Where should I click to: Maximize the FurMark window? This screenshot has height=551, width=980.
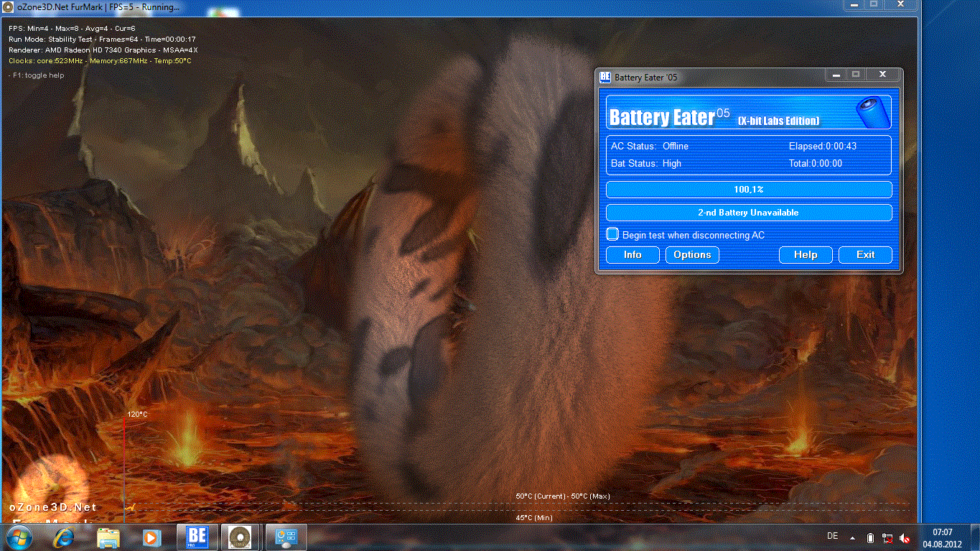click(x=874, y=4)
